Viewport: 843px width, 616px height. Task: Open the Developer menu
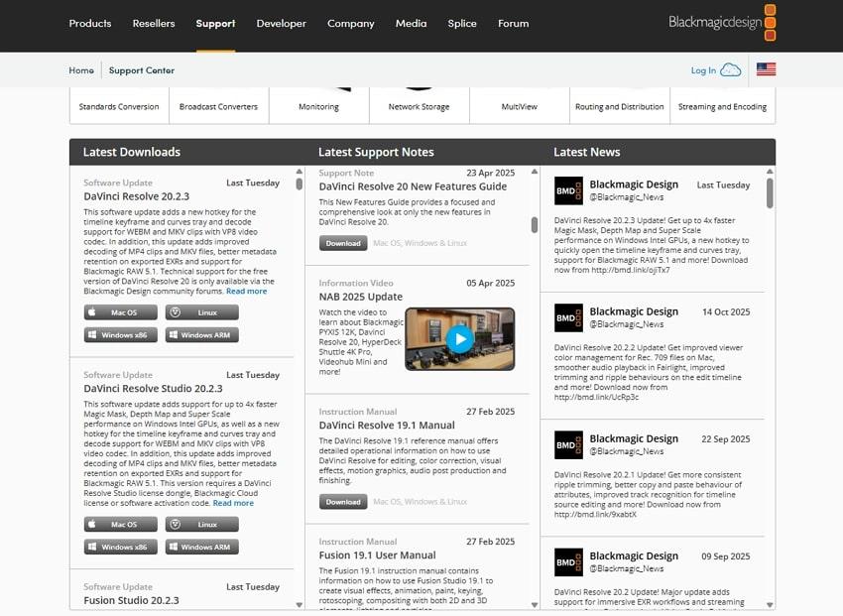pos(282,24)
